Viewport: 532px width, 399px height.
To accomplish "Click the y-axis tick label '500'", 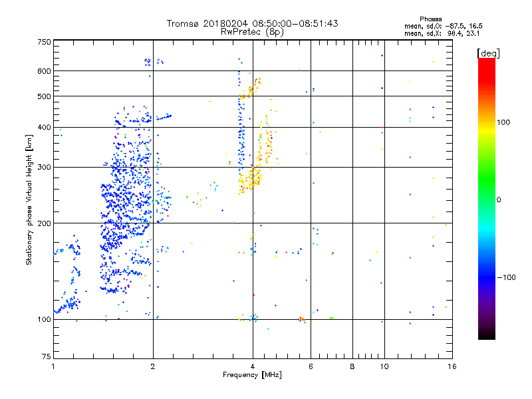I will [44, 96].
